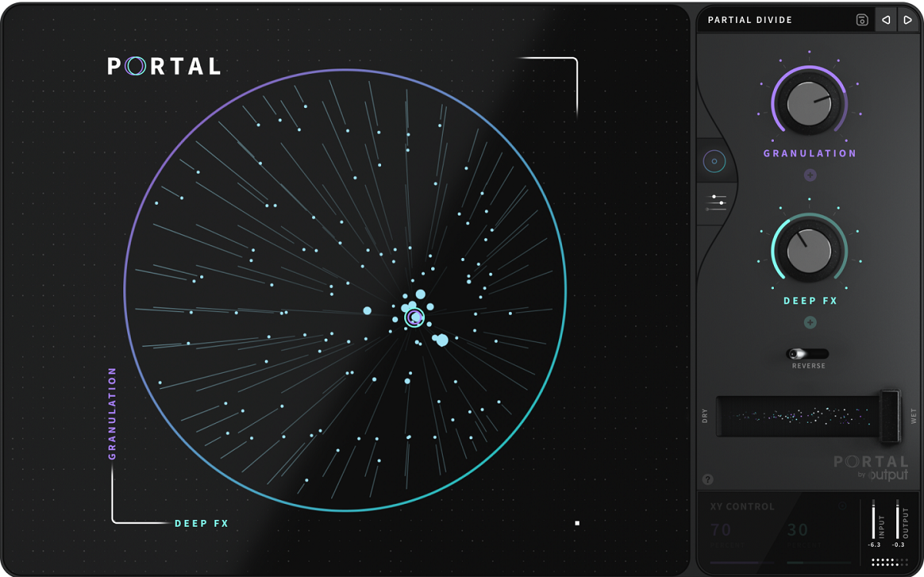This screenshot has height=577, width=924.
Task: Expand Deep FX options via its plus icon
Action: 809,323
